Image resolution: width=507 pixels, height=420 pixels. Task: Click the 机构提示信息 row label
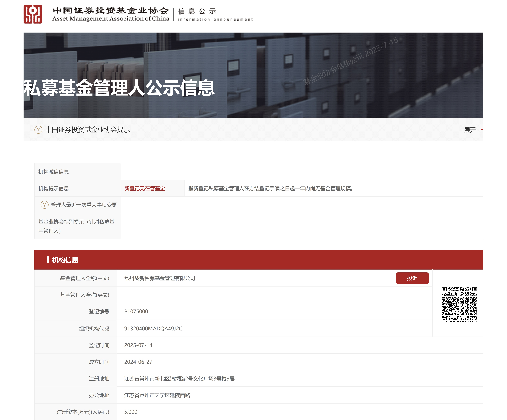point(54,188)
